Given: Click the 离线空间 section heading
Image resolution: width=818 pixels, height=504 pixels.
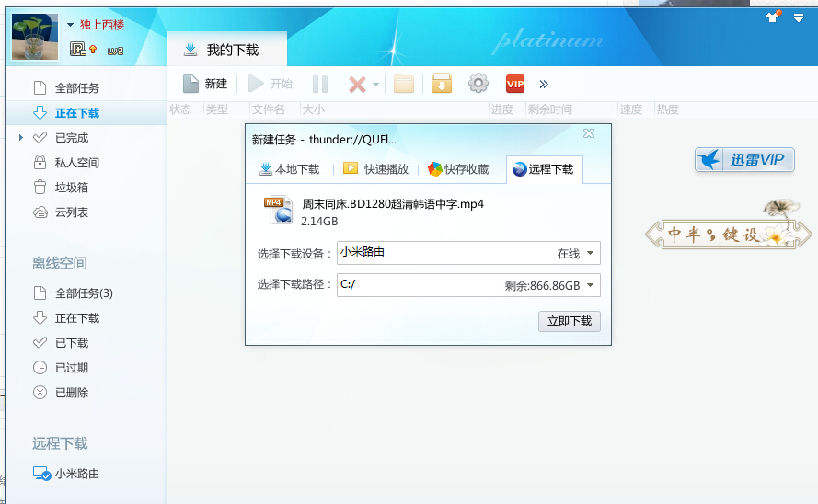Looking at the screenshot, I should tap(60, 263).
